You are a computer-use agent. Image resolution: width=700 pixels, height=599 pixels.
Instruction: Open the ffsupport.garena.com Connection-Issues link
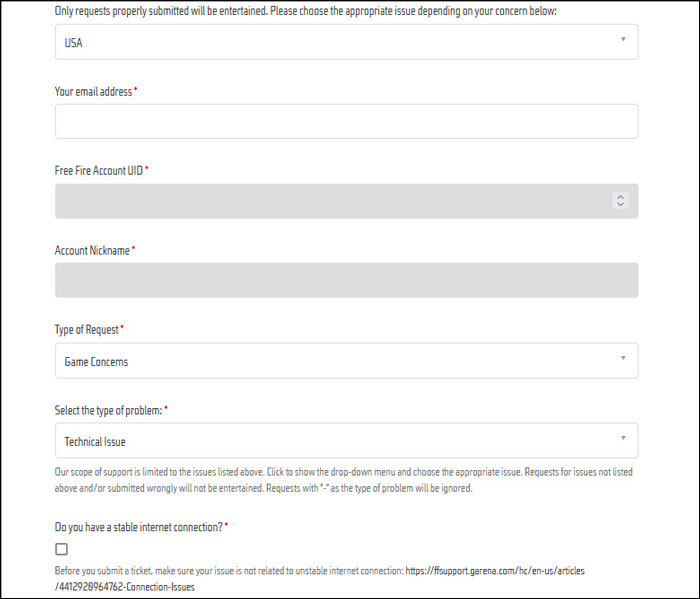(x=495, y=570)
